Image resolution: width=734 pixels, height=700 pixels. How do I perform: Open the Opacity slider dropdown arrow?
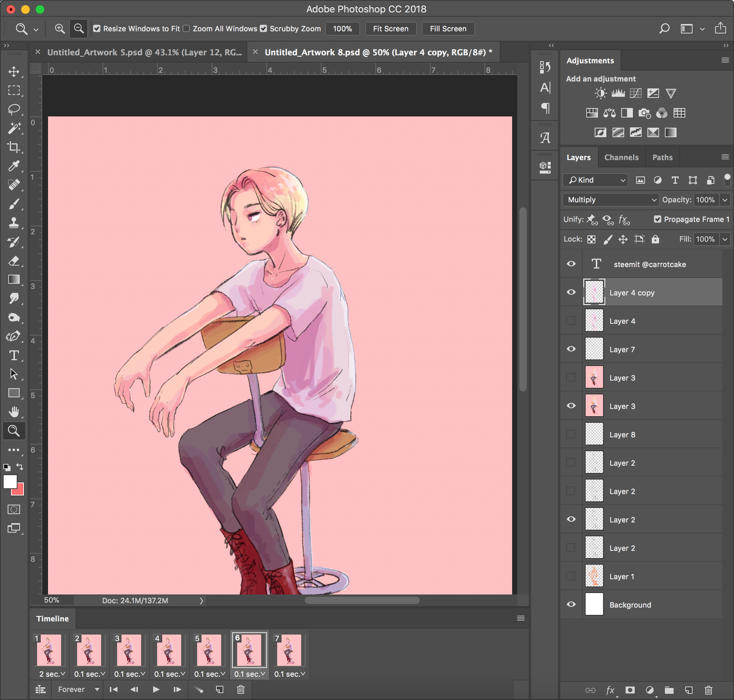click(x=725, y=200)
